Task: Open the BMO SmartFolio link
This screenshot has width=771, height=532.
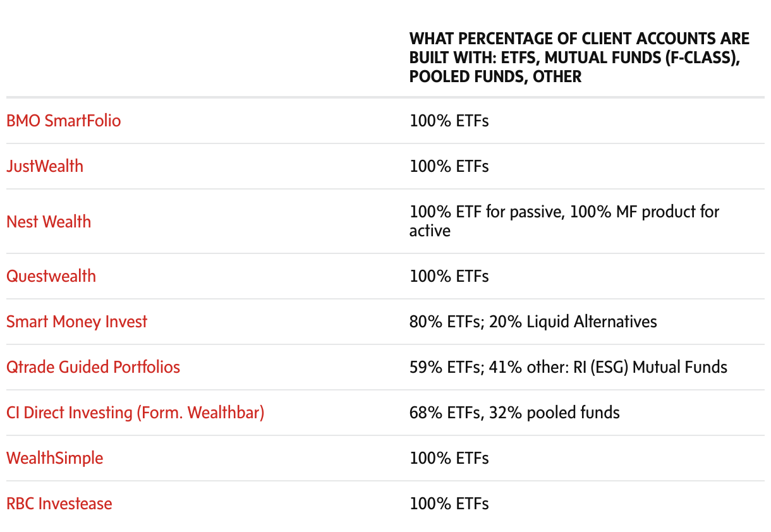Action: 63,121
